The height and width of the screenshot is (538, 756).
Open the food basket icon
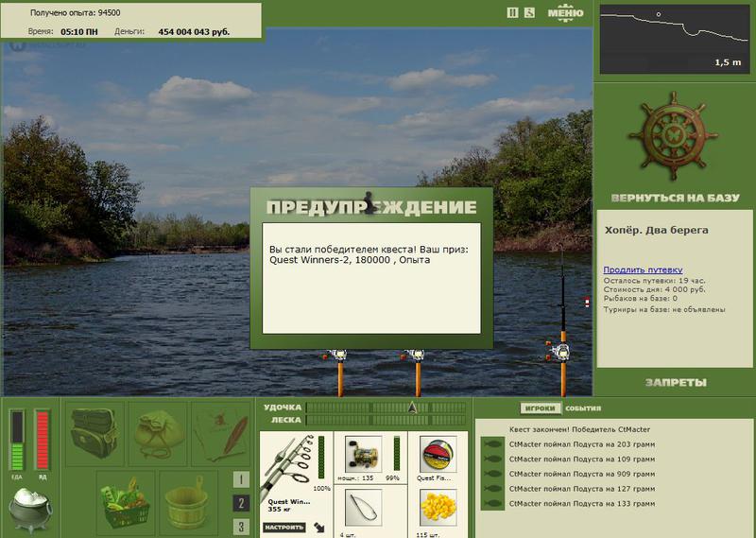point(126,504)
